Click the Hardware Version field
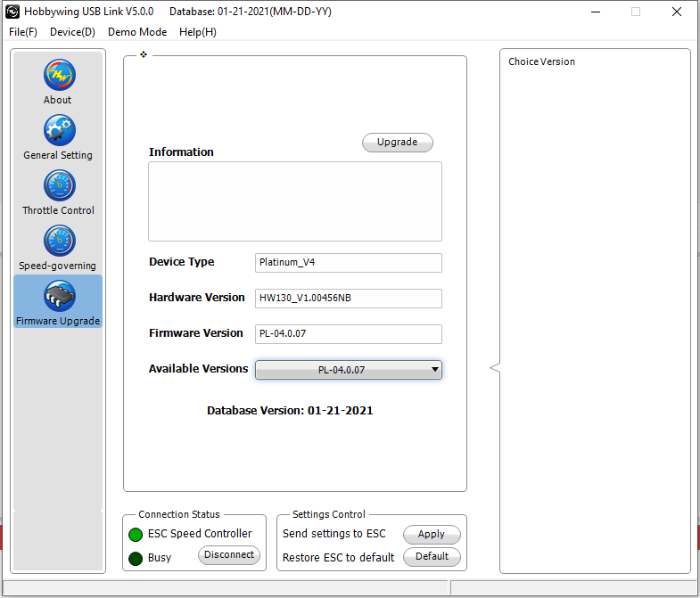The width and height of the screenshot is (700, 598). click(348, 299)
